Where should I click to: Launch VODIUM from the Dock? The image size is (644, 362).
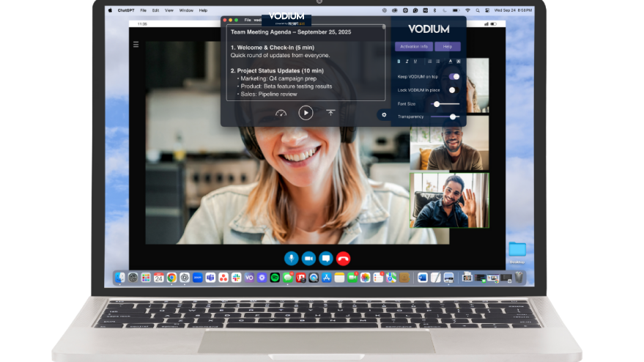click(249, 278)
